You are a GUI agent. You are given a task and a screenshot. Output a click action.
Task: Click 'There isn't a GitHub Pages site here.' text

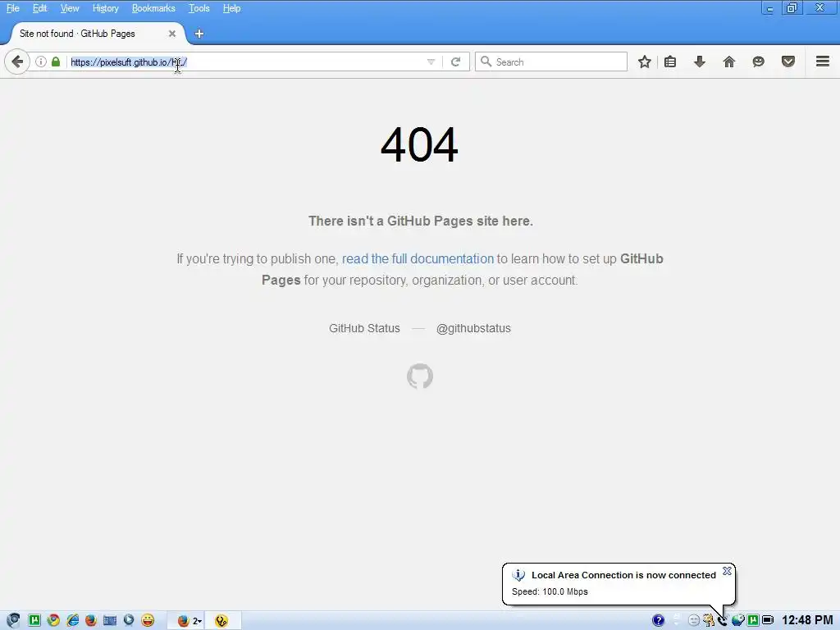click(x=421, y=221)
